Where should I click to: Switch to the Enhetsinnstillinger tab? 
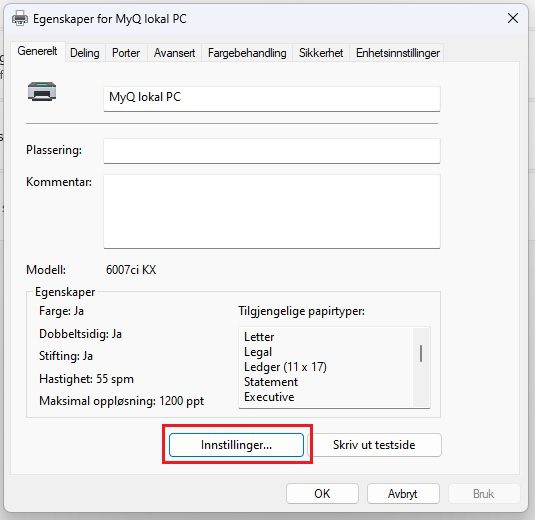[397, 53]
